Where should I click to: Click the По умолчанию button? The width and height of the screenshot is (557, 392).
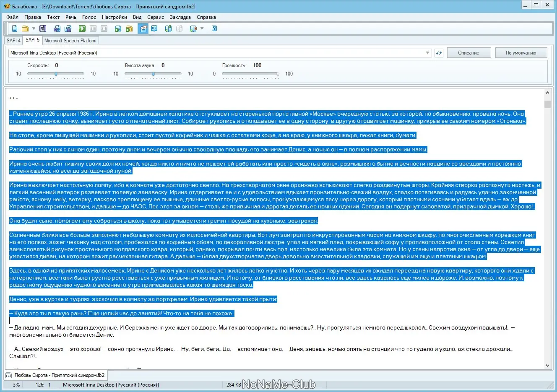pos(521,53)
